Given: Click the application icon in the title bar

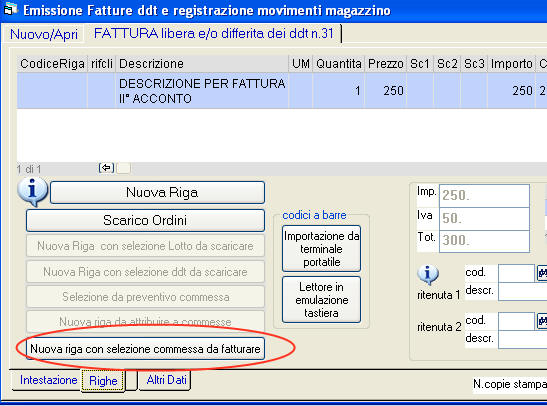Looking at the screenshot, I should tap(10, 9).
